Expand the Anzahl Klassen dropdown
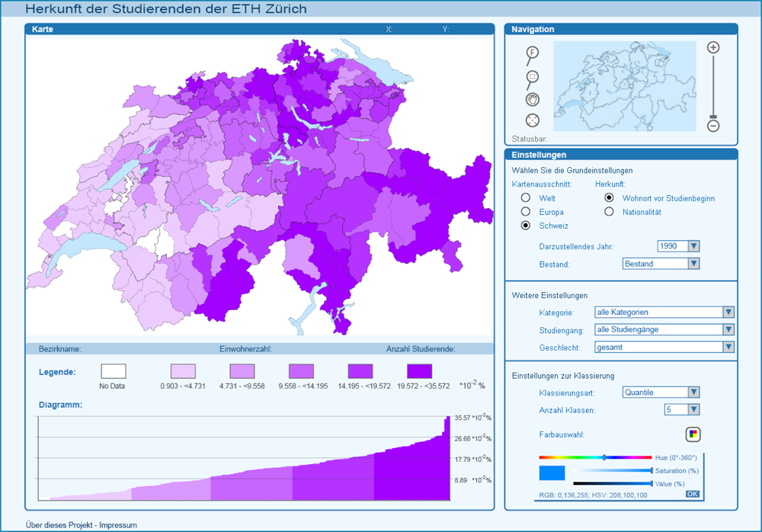Image resolution: width=762 pixels, height=532 pixels. (682, 409)
